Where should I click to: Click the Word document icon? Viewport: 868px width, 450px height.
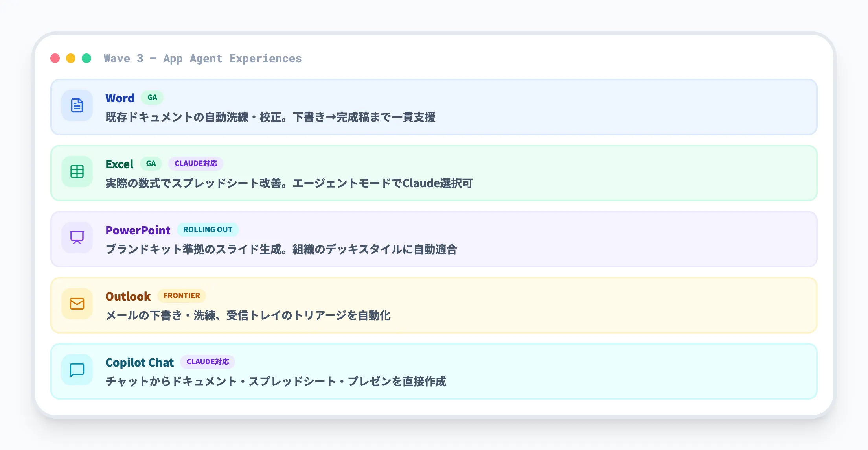pos(77,106)
